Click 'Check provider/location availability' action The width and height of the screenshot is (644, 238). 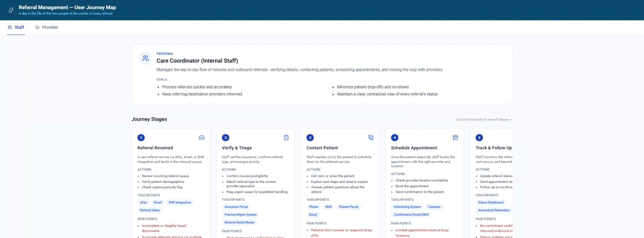coord(422,181)
